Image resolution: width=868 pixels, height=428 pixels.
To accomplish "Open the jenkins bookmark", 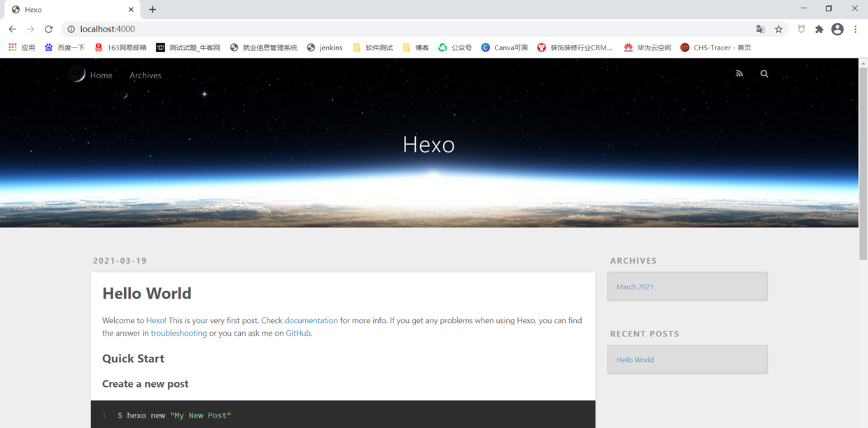I will coord(325,48).
